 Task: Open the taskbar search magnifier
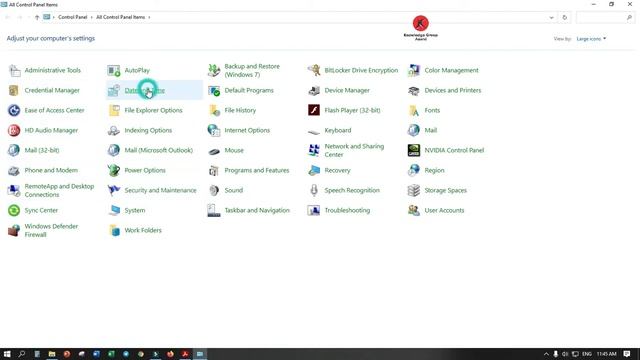[22, 354]
